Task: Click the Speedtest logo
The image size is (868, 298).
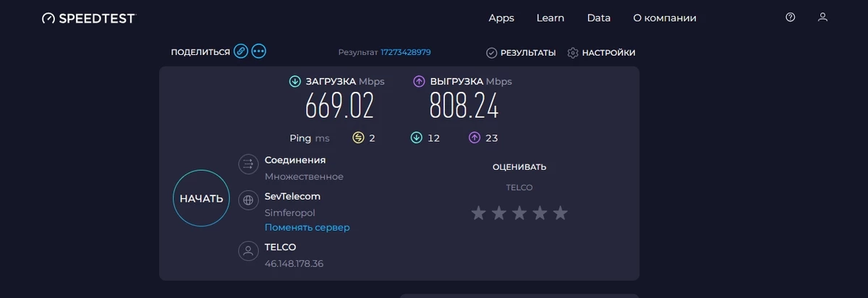Action: click(88, 18)
